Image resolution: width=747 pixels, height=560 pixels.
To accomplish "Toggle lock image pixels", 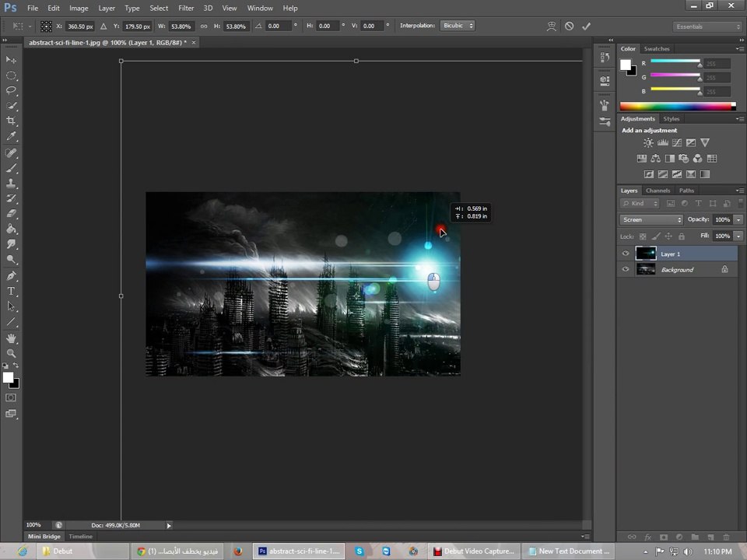I will [x=656, y=236].
